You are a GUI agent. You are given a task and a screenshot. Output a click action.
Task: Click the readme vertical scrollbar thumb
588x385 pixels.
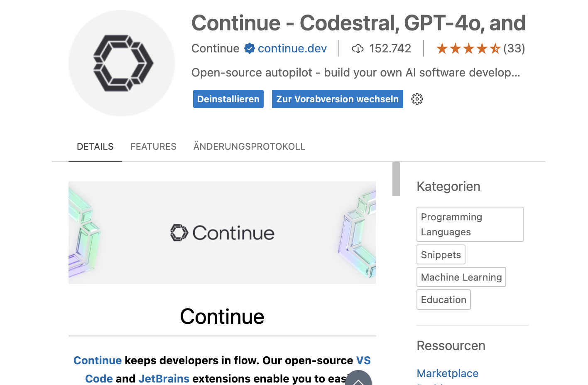pos(396,179)
